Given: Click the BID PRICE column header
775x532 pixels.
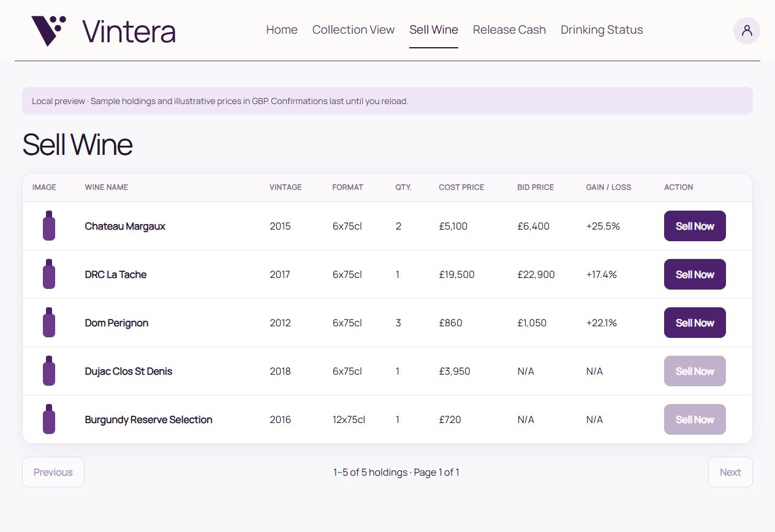Looking at the screenshot, I should 535,187.
